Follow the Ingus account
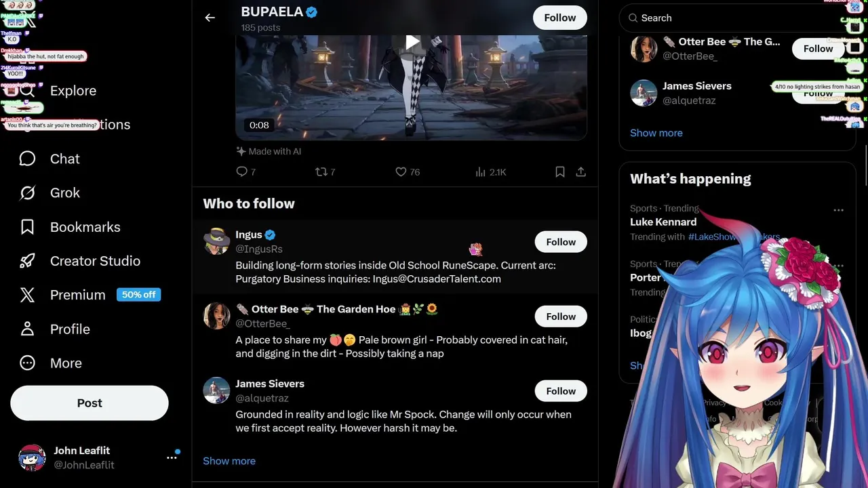 (x=561, y=242)
